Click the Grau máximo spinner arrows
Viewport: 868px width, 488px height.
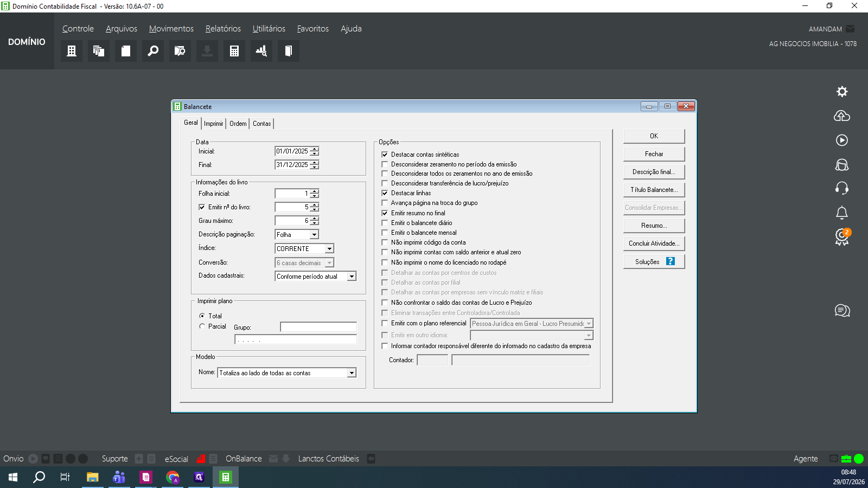click(315, 221)
